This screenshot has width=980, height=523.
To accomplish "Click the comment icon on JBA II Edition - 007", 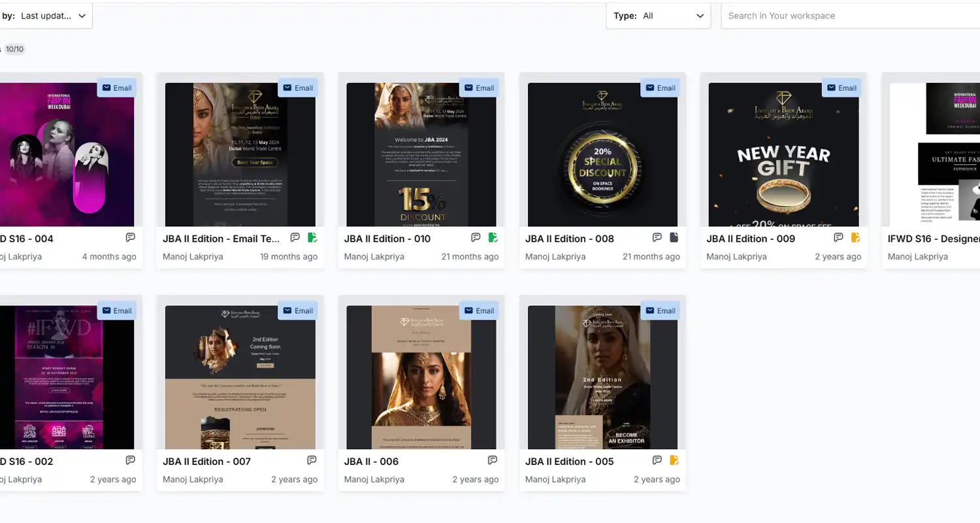I will click(312, 460).
